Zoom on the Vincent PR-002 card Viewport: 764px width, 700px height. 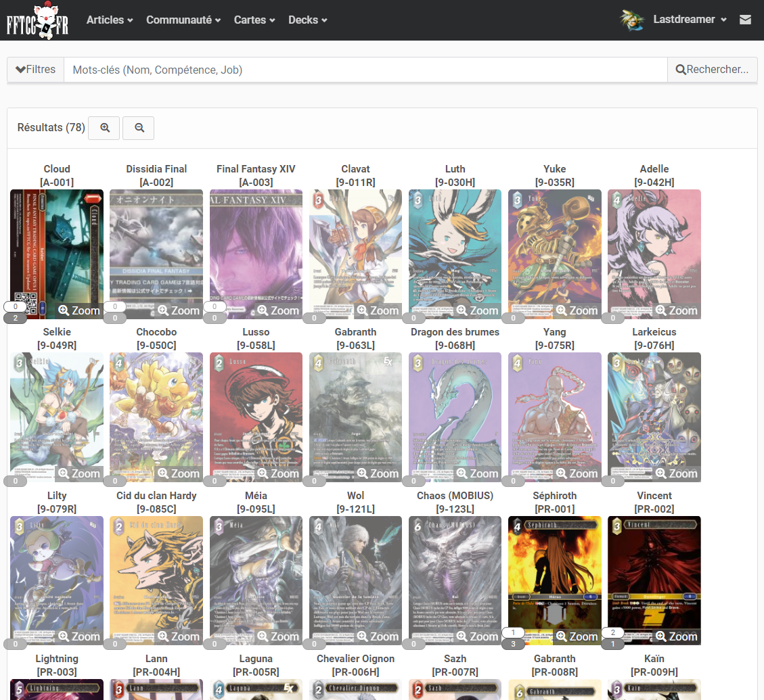click(x=676, y=636)
